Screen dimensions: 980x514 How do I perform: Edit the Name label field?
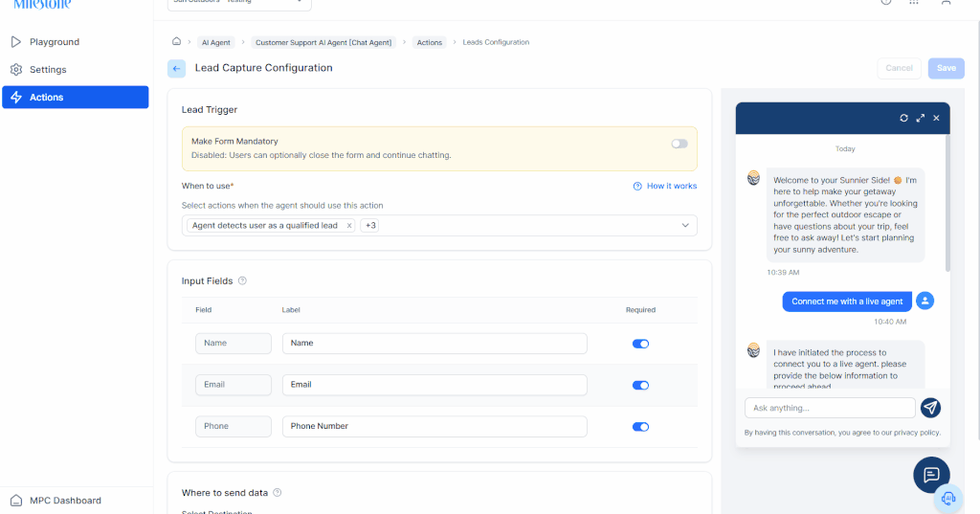434,344
